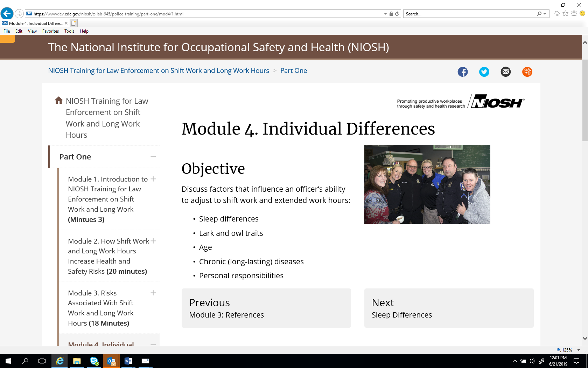Viewport: 588px width, 368px height.
Task: Open Word from the taskbar
Action: pyautogui.click(x=128, y=361)
